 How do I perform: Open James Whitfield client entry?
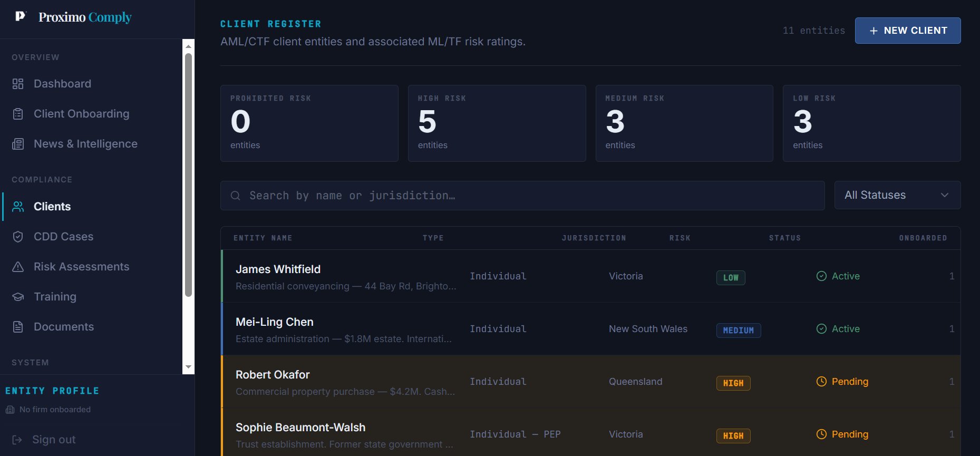(590, 276)
